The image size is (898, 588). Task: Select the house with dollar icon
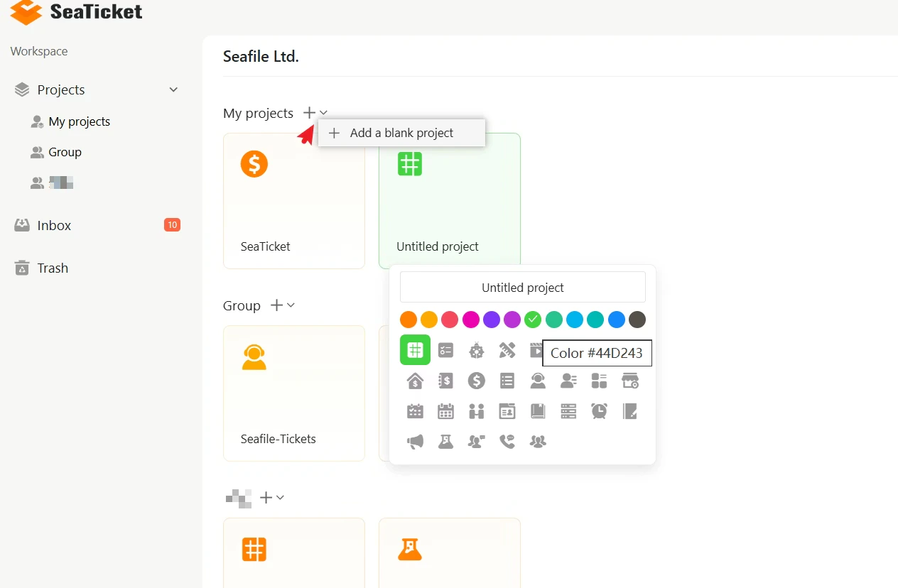415,381
